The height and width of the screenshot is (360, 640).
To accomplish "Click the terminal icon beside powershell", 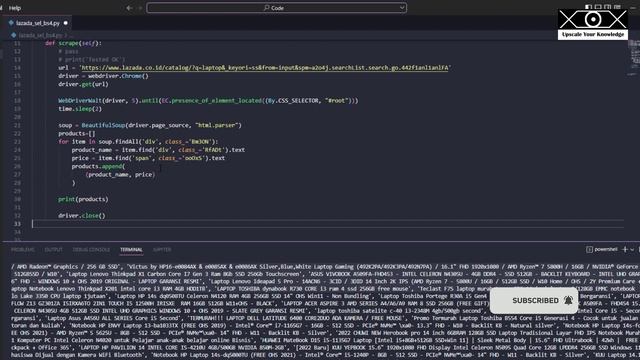I will click(589, 249).
